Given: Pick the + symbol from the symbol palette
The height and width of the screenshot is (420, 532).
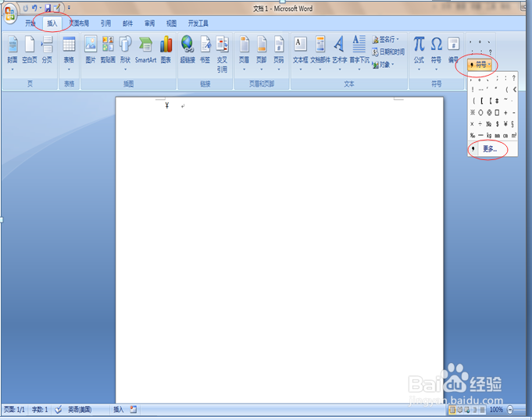Looking at the screenshot, I should point(505,112).
